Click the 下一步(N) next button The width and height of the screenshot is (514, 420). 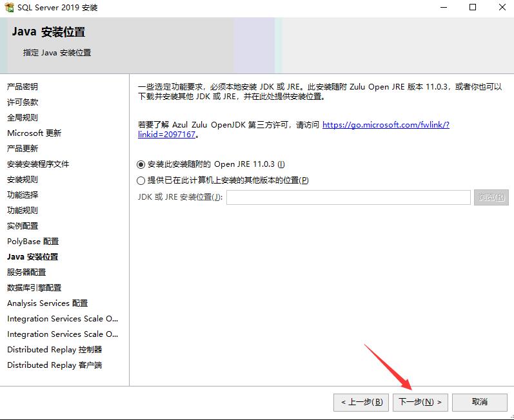pyautogui.click(x=420, y=402)
